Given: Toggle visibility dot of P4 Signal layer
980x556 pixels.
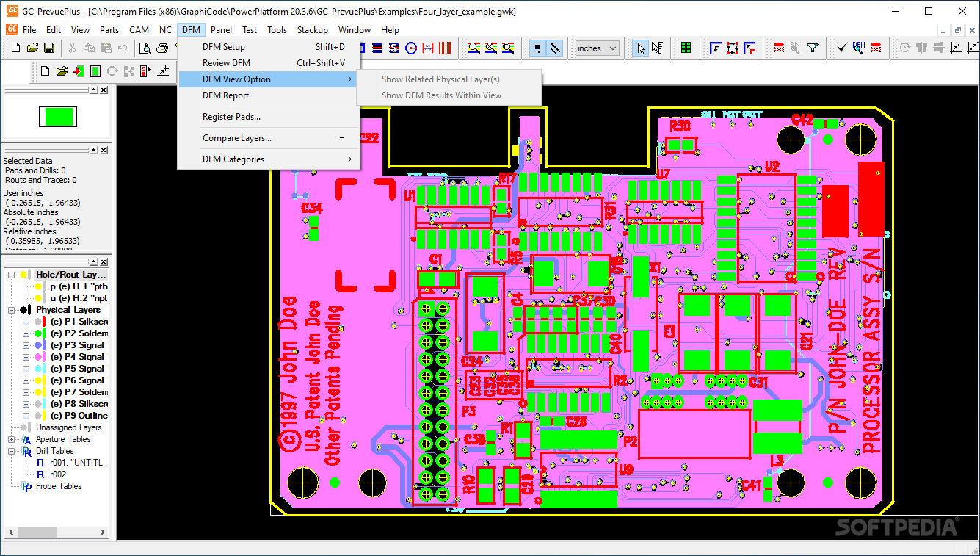Looking at the screenshot, I should click(37, 357).
